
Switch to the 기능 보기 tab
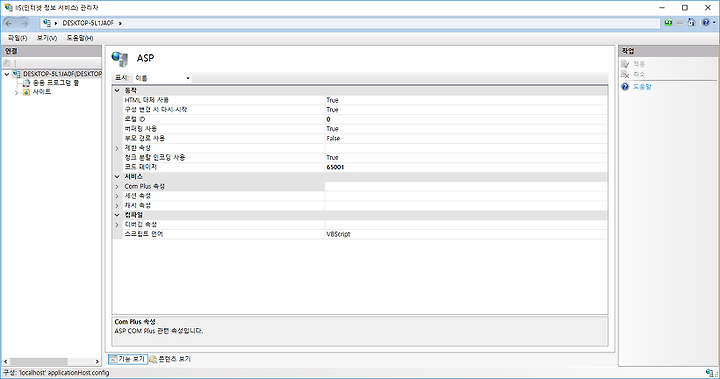[x=128, y=359]
